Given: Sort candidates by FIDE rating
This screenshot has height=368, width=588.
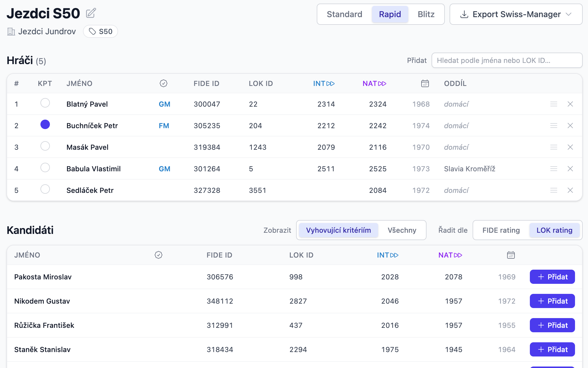Looking at the screenshot, I should click(x=501, y=230).
